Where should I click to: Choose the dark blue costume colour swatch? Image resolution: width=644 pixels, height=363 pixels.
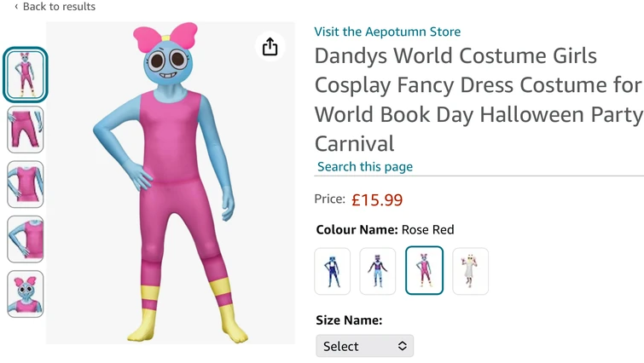pyautogui.click(x=333, y=271)
